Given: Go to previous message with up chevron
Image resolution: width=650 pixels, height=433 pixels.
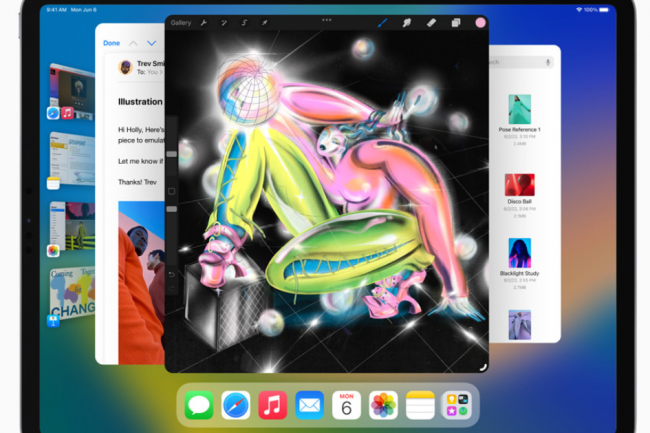Looking at the screenshot, I should [x=133, y=43].
